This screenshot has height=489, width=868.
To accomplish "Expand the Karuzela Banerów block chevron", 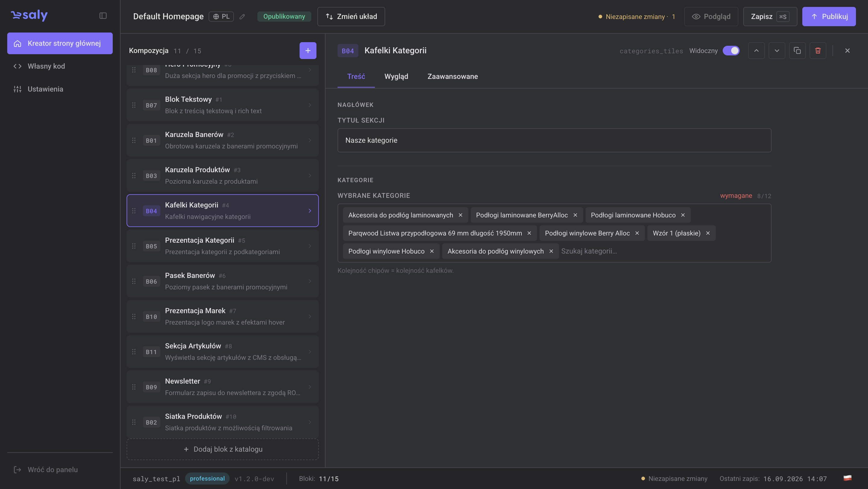I will pos(310,140).
